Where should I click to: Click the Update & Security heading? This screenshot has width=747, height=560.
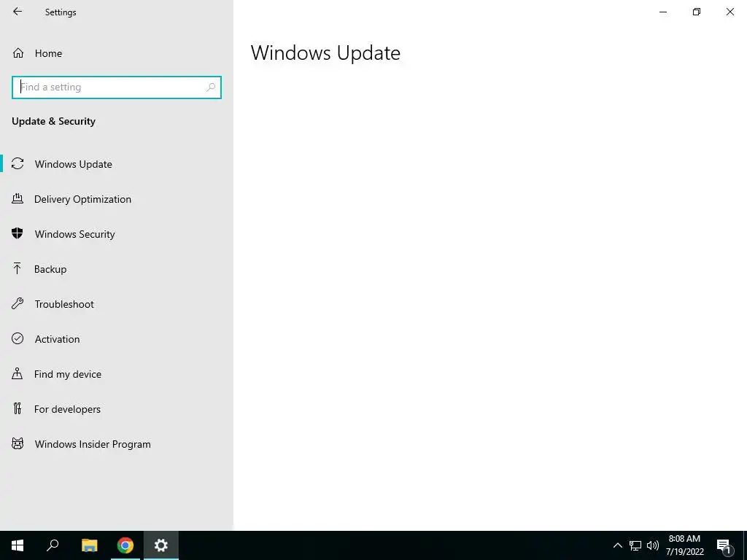53,122
